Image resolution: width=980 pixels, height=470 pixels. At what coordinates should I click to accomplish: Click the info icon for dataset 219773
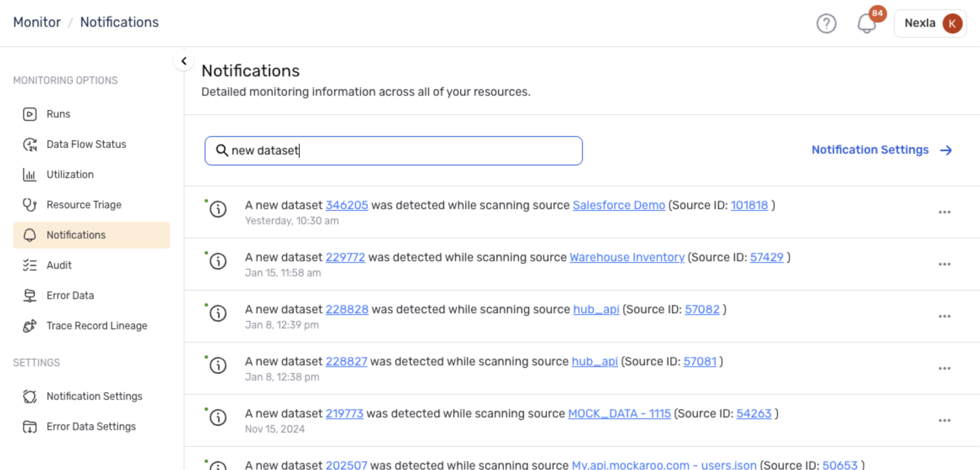click(218, 417)
